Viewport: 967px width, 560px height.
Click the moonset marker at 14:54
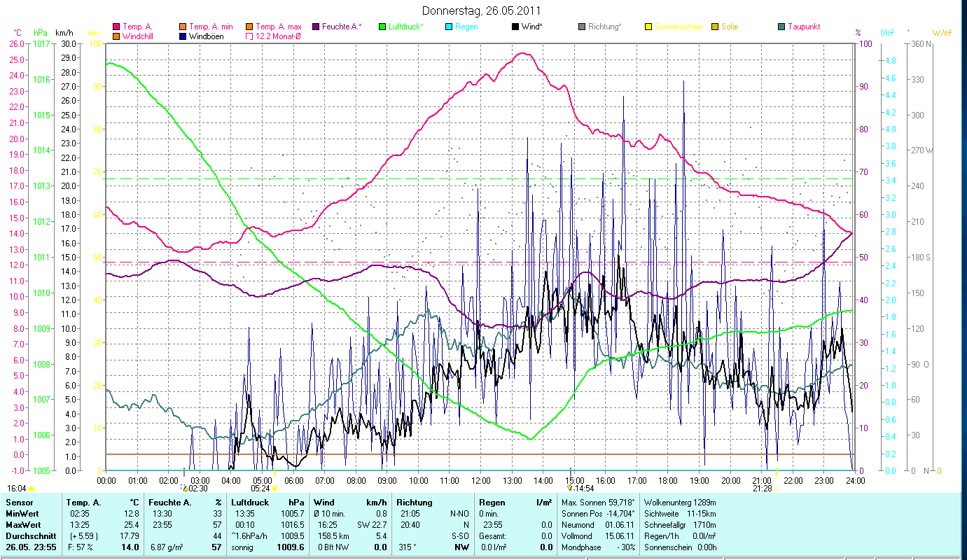click(x=570, y=488)
